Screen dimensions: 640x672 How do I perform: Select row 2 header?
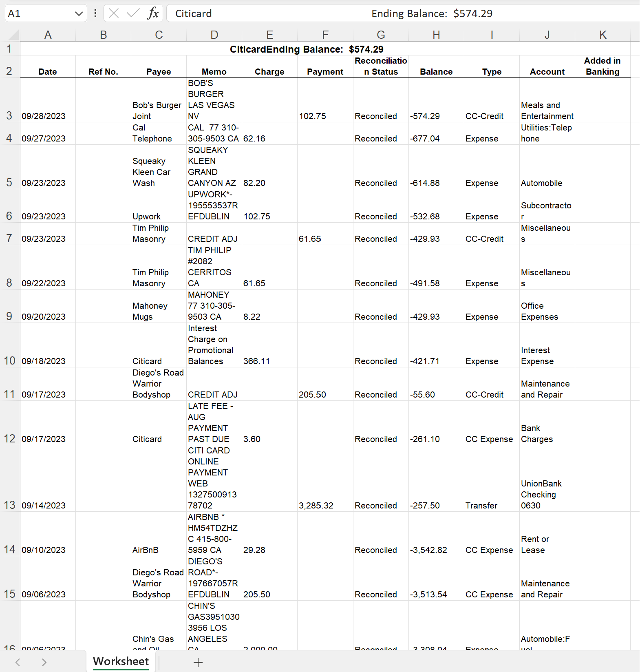coord(10,66)
